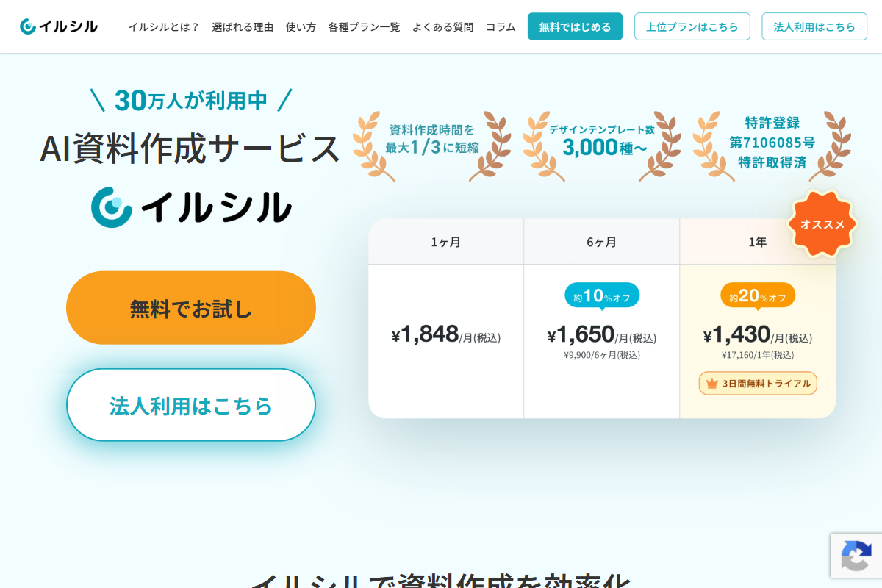Open よくある質問 page
Image resolution: width=882 pixels, height=588 pixels.
click(x=442, y=26)
